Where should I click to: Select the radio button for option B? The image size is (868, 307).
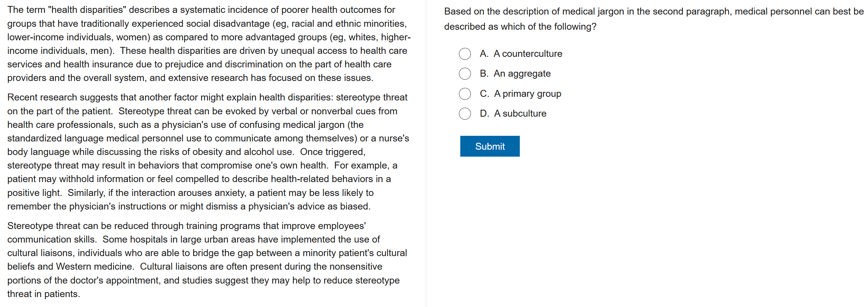(465, 74)
